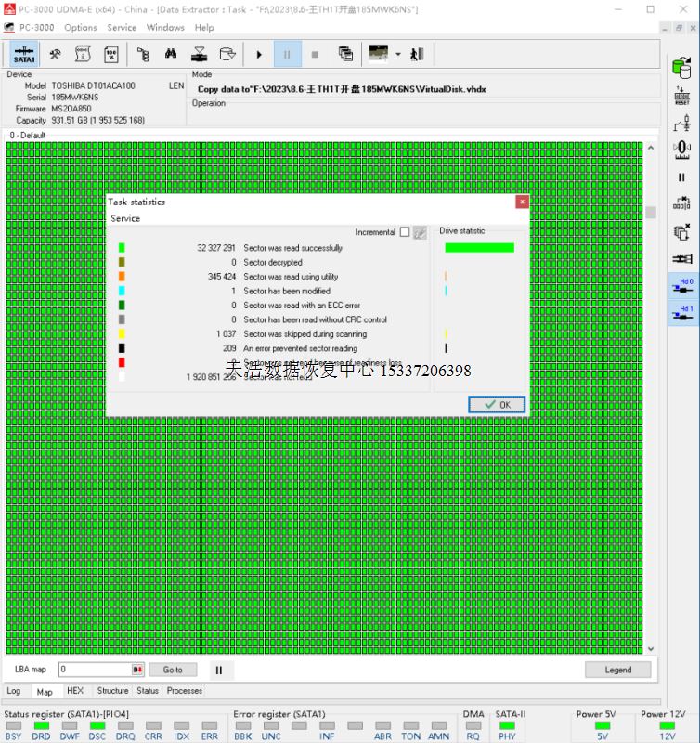
Task: Click the RESET icon in the right sidebar
Action: [682, 96]
